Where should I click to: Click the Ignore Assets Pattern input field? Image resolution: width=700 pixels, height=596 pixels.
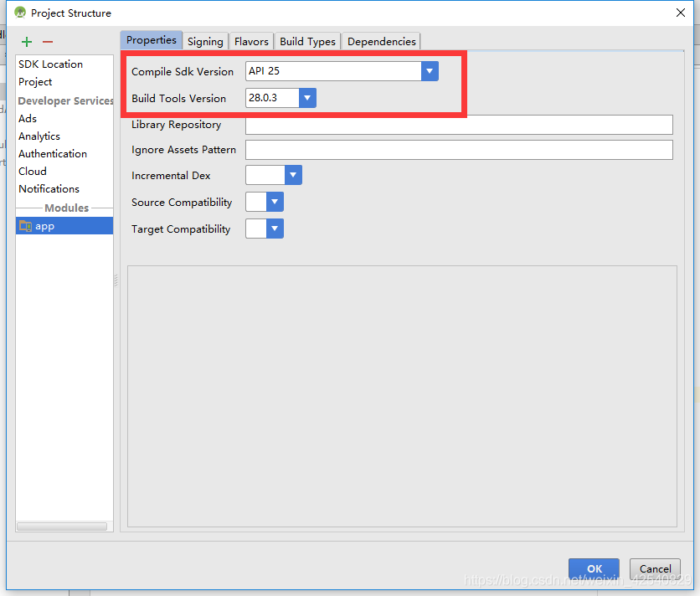tap(459, 150)
